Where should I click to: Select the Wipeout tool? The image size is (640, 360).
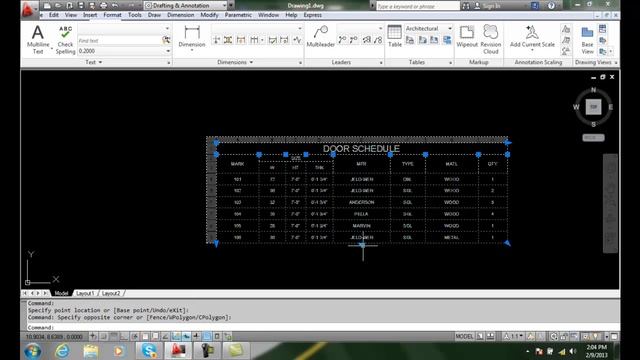click(467, 36)
